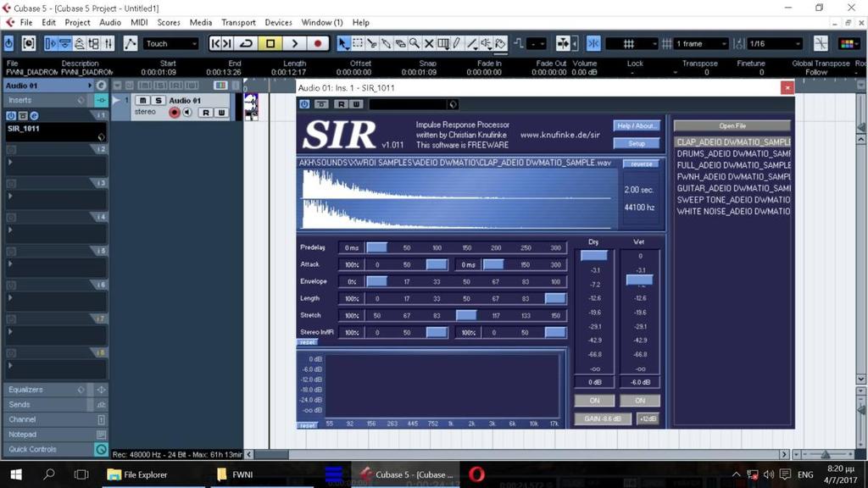The width and height of the screenshot is (868, 488).
Task: Select the Mute X tool
Action: tap(429, 44)
